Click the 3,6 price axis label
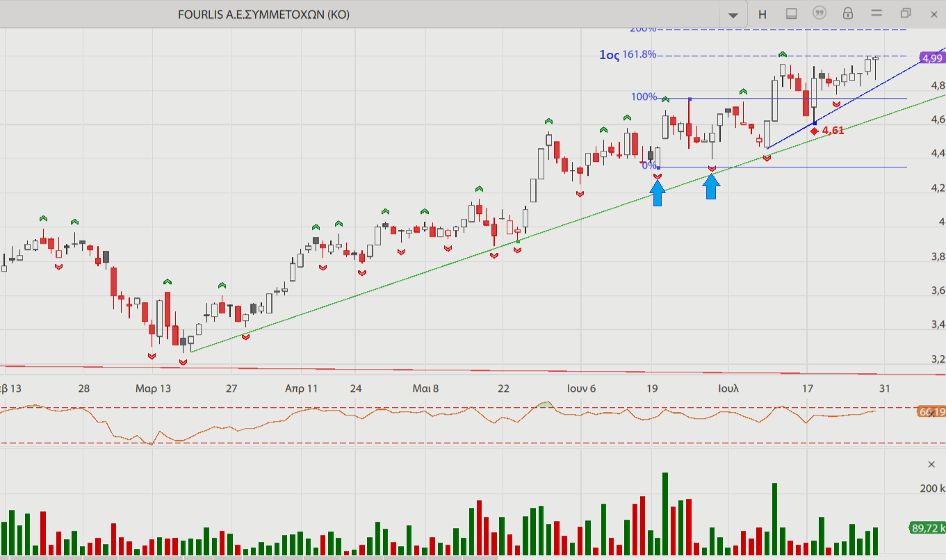The width and height of the screenshot is (946, 560). click(938, 290)
